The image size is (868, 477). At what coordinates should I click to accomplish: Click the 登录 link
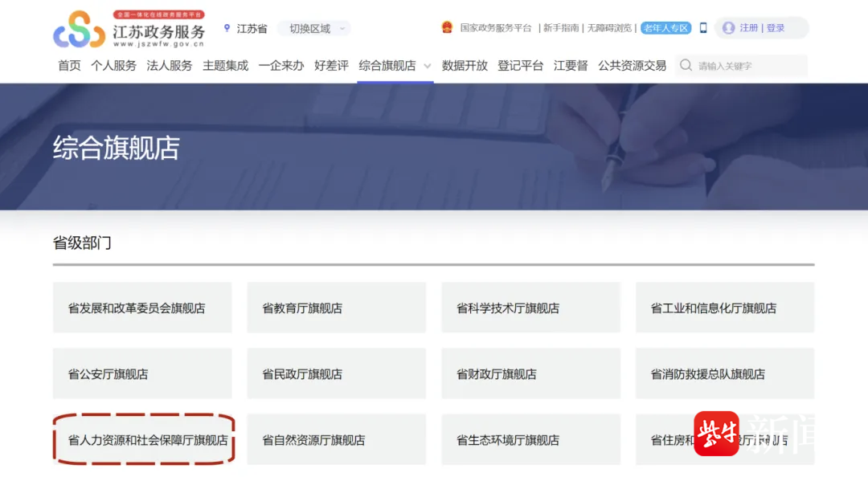(776, 28)
